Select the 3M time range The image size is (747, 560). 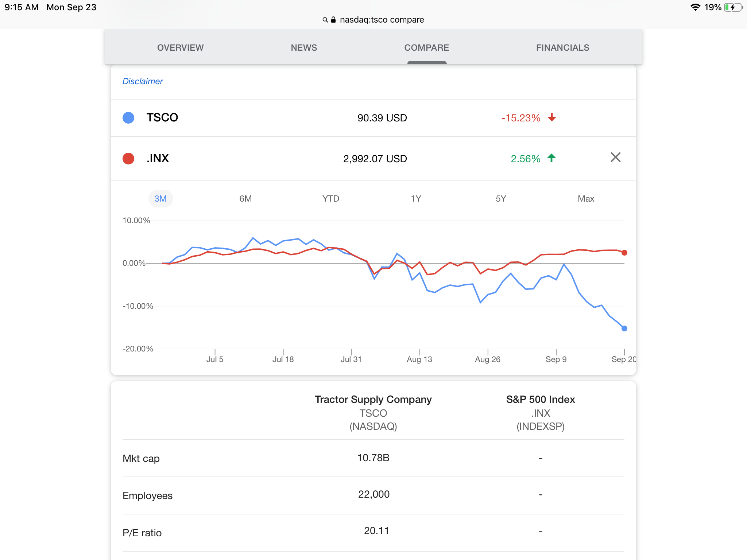(x=160, y=199)
